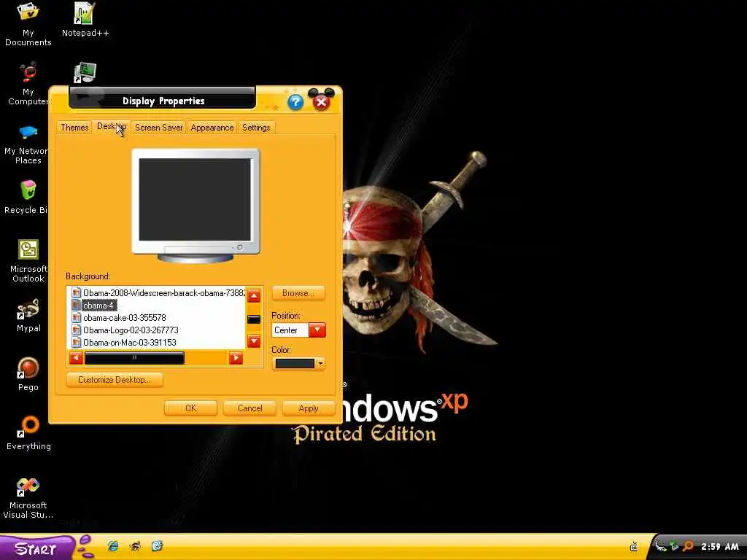Click vertical scrollbar thumb in background list
The width and height of the screenshot is (747, 560).
pyautogui.click(x=254, y=319)
